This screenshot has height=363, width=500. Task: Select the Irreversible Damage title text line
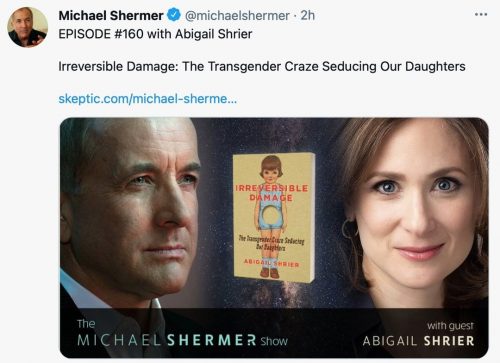click(x=262, y=66)
